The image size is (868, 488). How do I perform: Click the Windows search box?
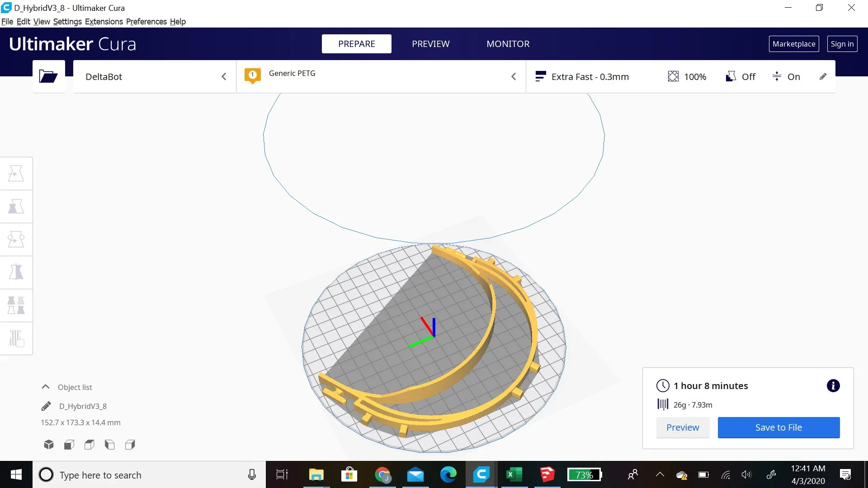click(x=149, y=474)
